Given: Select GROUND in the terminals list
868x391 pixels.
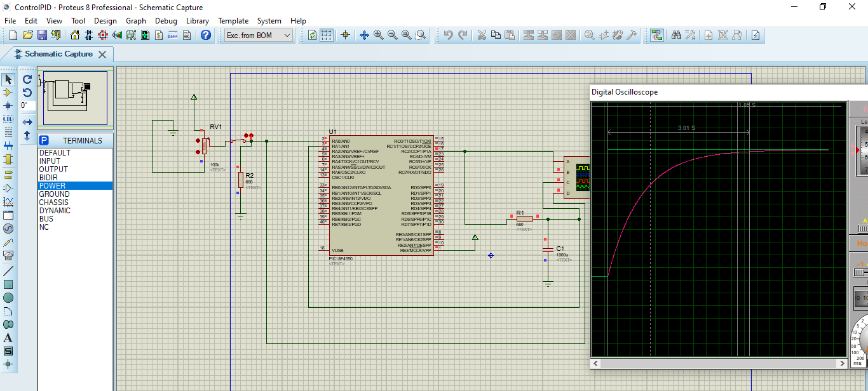Looking at the screenshot, I should [55, 194].
